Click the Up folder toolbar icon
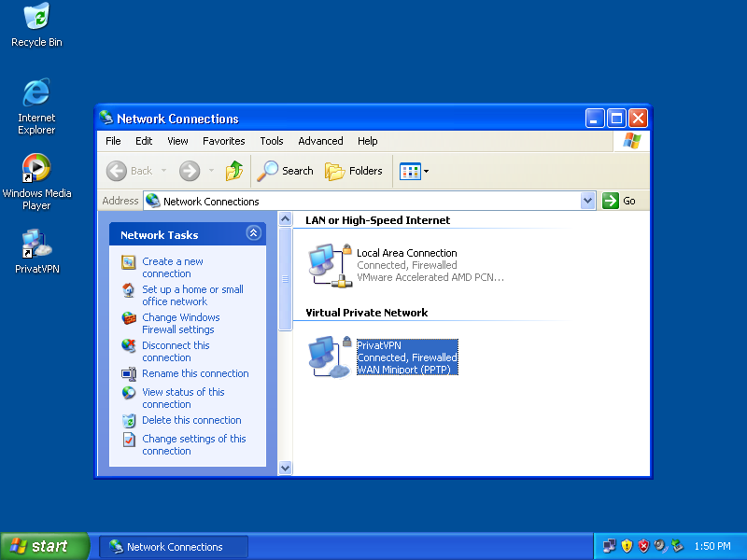The height and width of the screenshot is (560, 747). [234, 171]
